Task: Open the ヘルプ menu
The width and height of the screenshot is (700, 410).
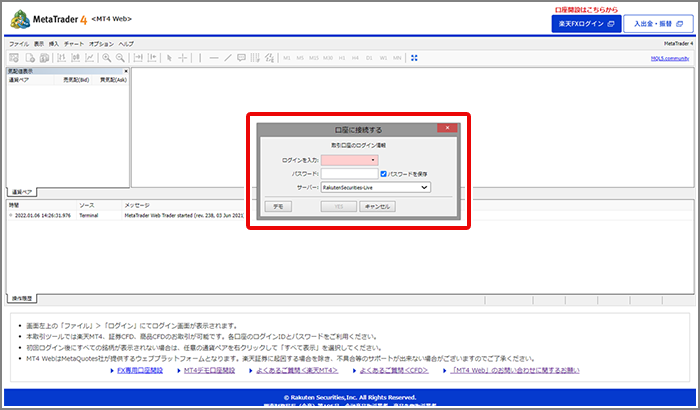Action: (x=126, y=44)
